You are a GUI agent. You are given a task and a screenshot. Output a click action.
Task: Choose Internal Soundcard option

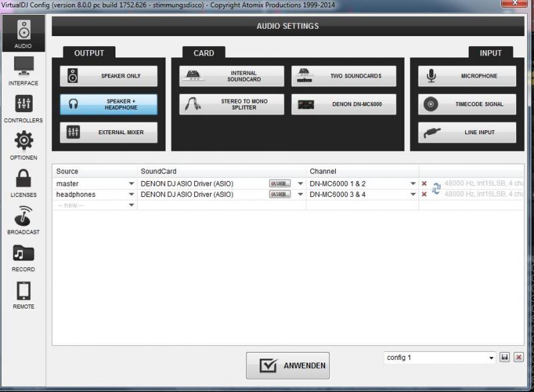click(x=232, y=76)
